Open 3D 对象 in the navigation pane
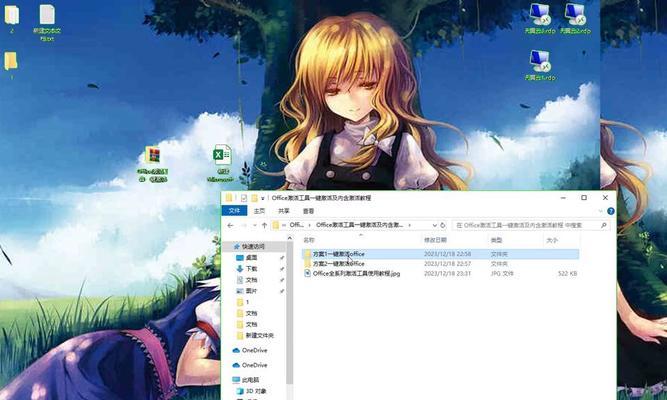 tap(256, 391)
